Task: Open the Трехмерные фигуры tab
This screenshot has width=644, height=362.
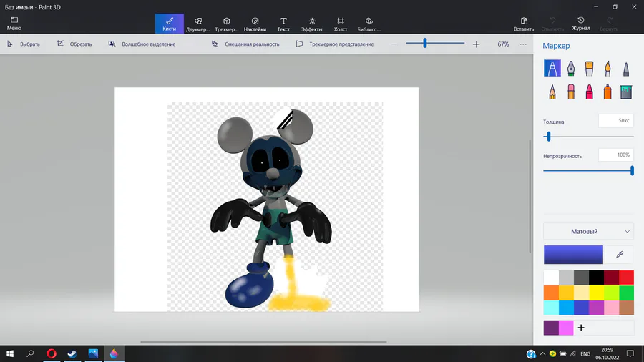Action: (226, 24)
